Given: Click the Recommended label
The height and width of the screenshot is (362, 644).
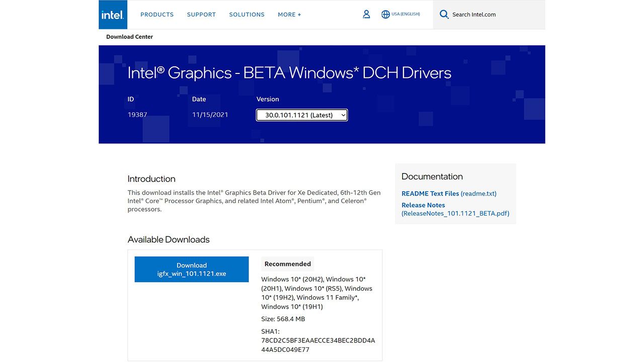Looking at the screenshot, I should click(x=288, y=264).
